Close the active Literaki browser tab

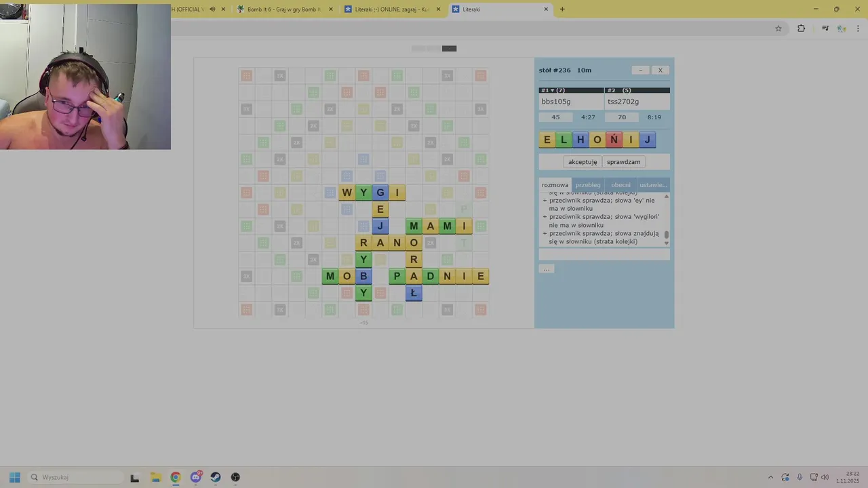click(x=546, y=9)
